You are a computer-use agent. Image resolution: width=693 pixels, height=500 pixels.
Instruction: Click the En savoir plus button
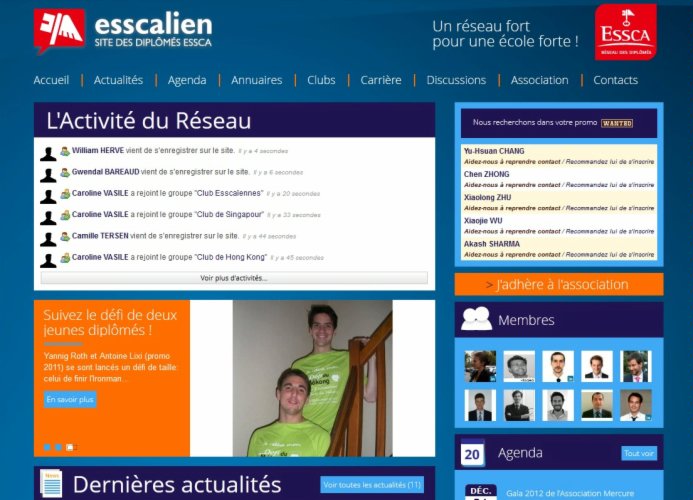pos(70,399)
